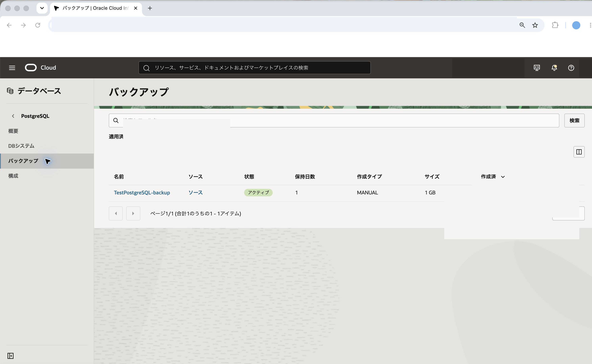
Task: Open the tab search dropdown arrow
Action: tap(42, 8)
